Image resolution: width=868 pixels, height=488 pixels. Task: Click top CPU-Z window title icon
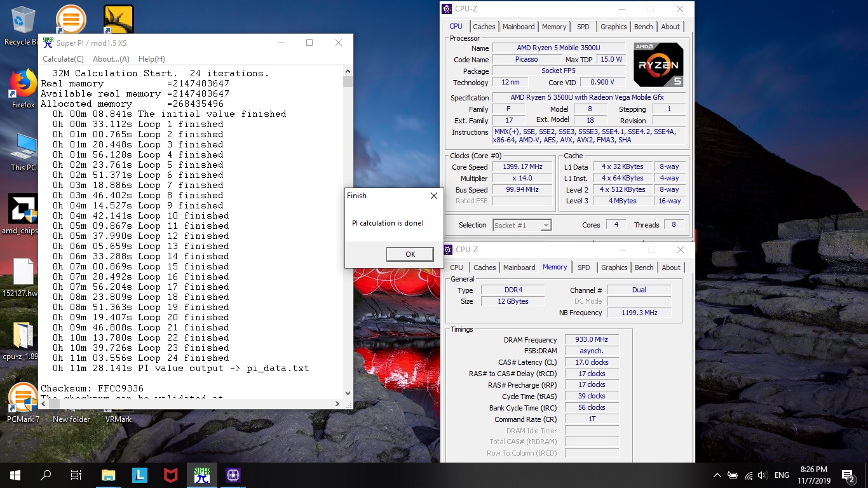click(447, 9)
